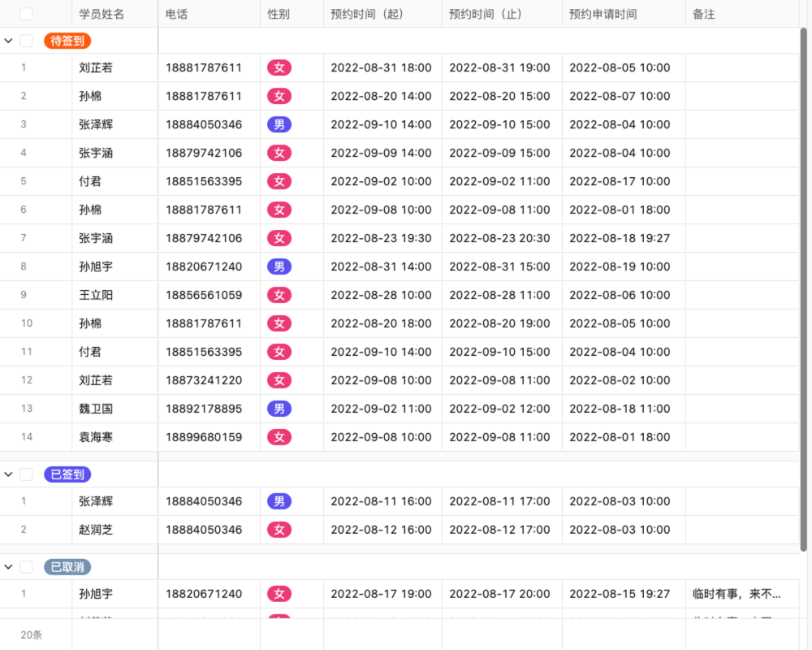Collapse the 已签到 group chevron

[x=8, y=473]
